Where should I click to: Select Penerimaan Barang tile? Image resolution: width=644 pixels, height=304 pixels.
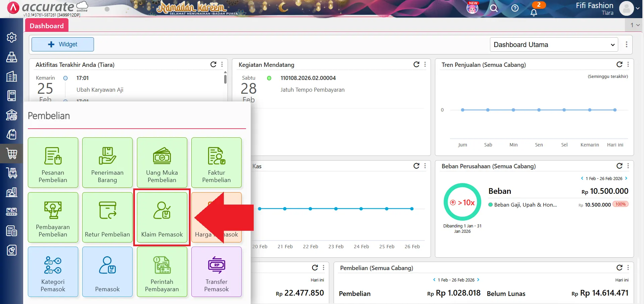tap(107, 163)
